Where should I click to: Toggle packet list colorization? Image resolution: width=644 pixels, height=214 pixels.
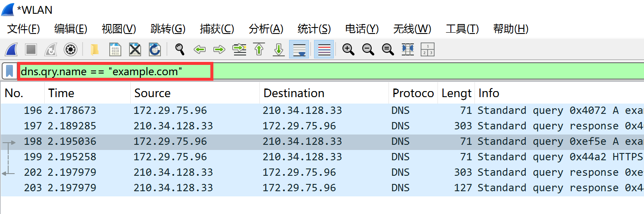(x=324, y=49)
